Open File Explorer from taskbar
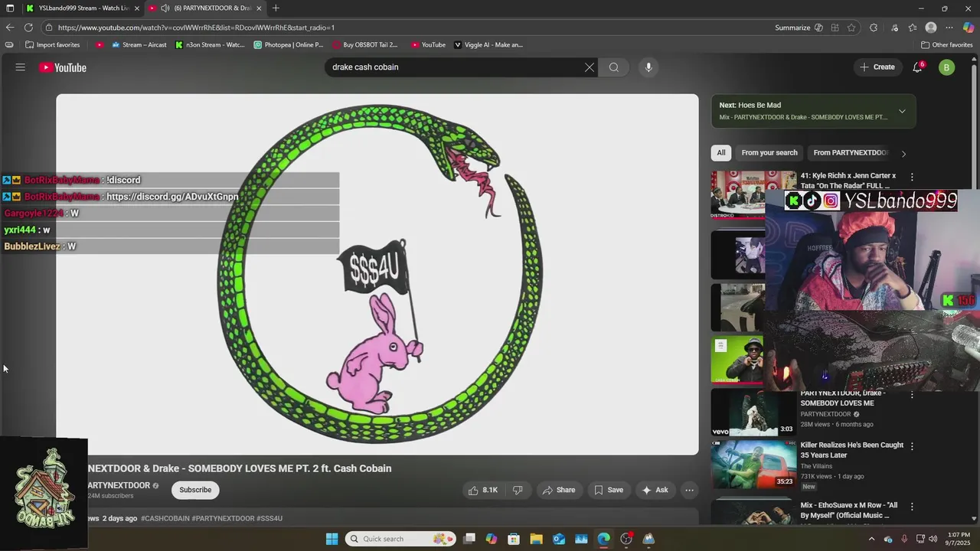Image resolution: width=980 pixels, height=551 pixels. click(x=536, y=539)
